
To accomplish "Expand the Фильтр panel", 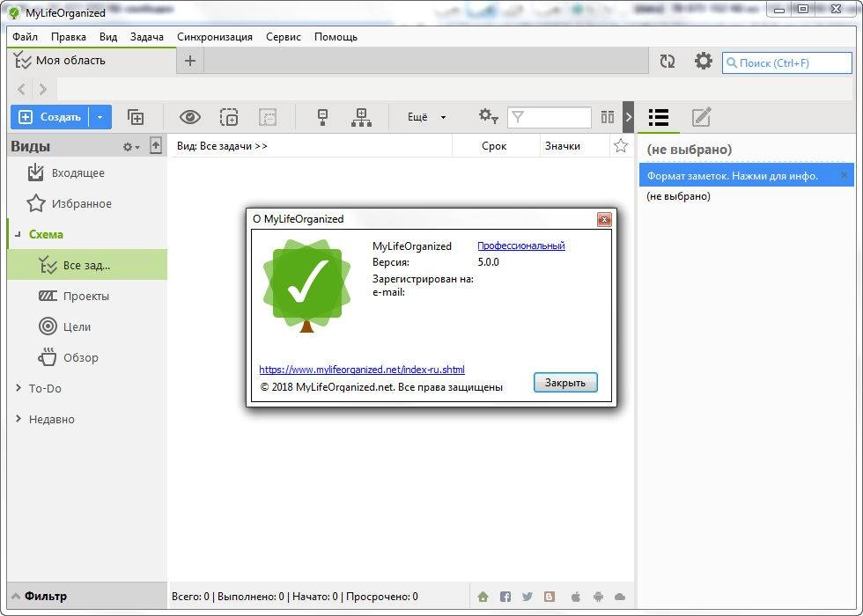I will click(87, 597).
